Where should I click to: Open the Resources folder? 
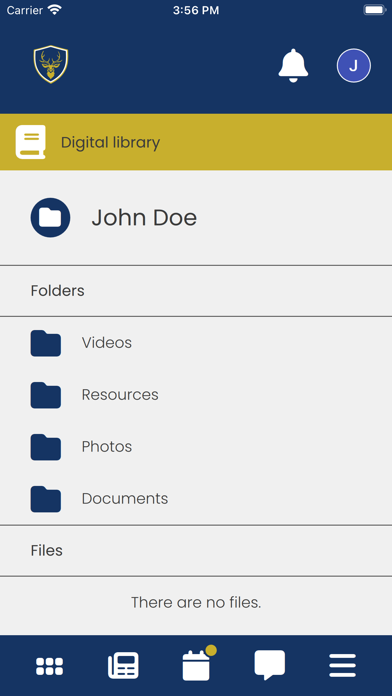click(x=196, y=395)
